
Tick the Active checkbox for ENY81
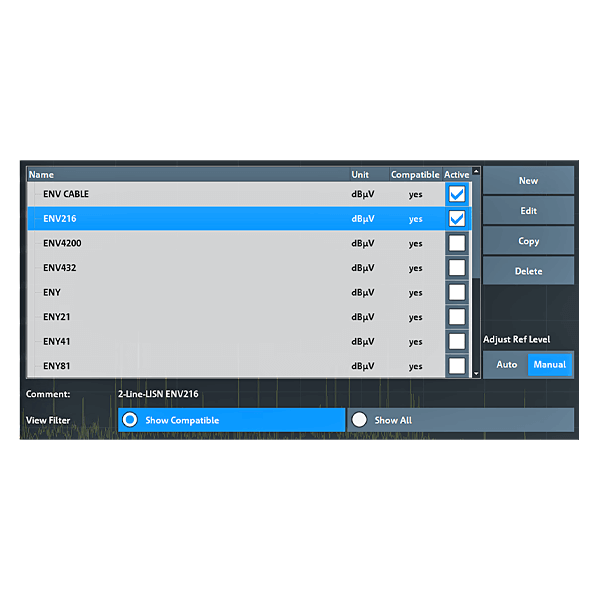(x=457, y=366)
